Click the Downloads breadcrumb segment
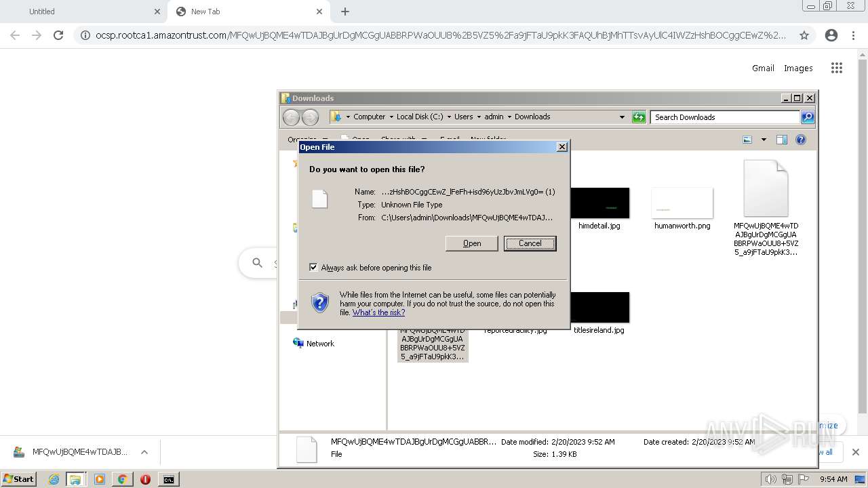The image size is (868, 488). [x=532, y=117]
